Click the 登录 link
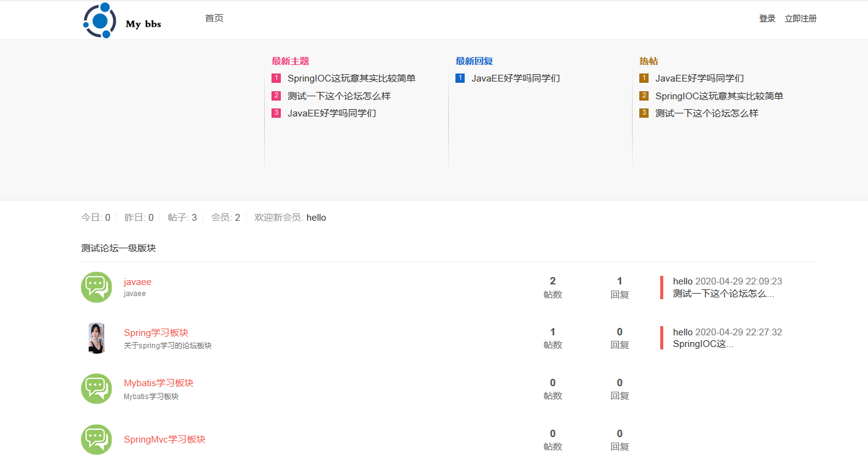The image size is (868, 461). 767,18
